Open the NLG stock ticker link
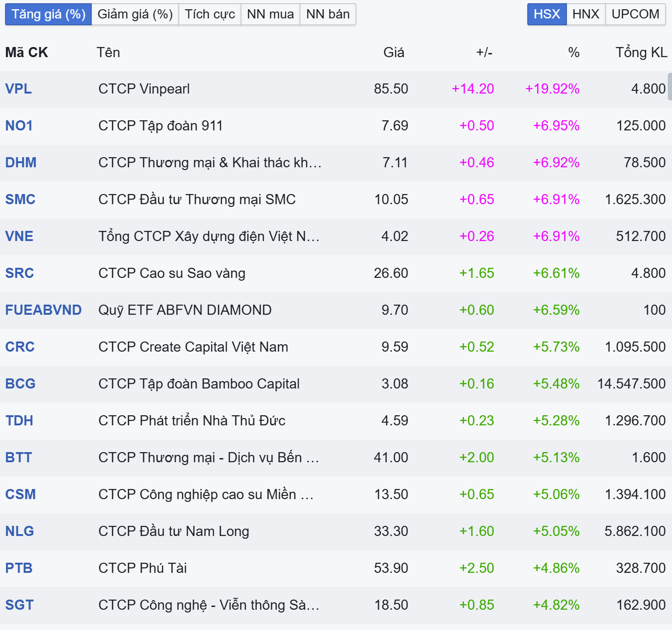The height and width of the screenshot is (630, 672). (19, 531)
